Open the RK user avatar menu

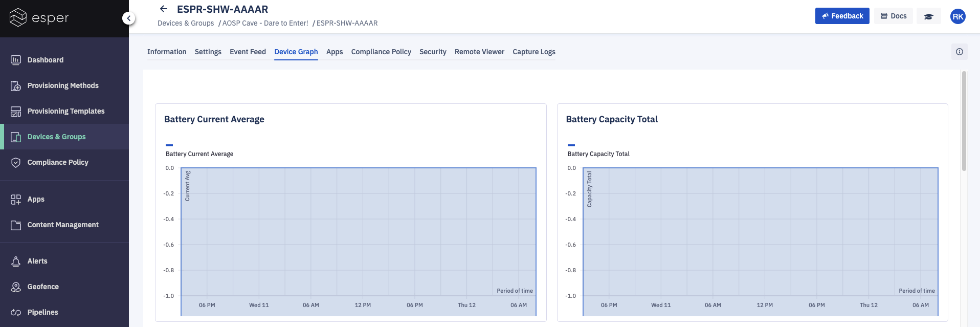click(x=957, y=16)
